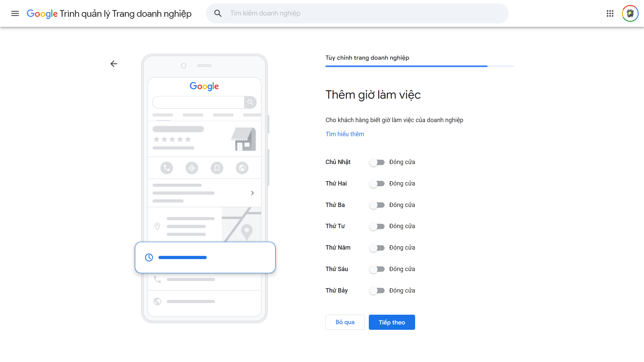The image size is (644, 362).
Task: Open the Tìm hiểu thêm link
Action: 345,134
